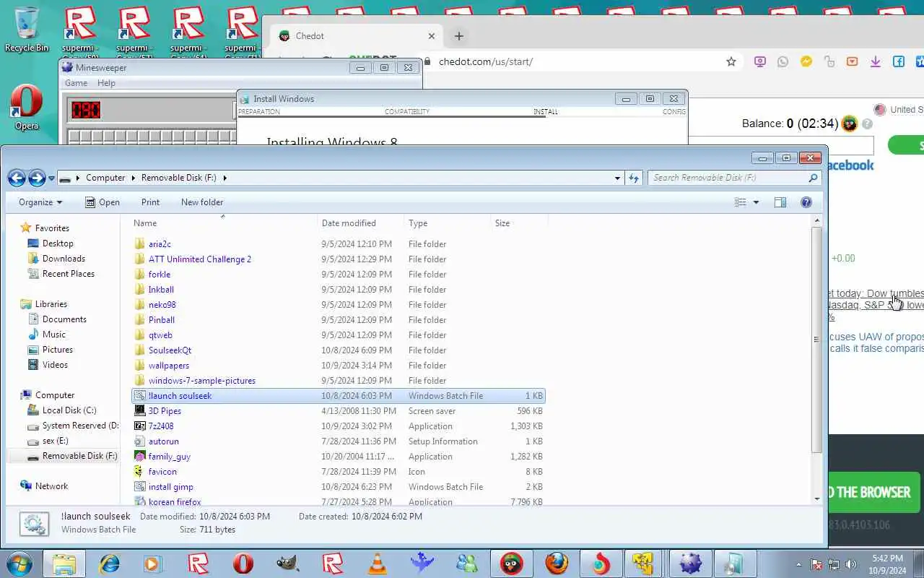Sort files by the Size column header
Screen dimensions: 924x578
point(519,223)
